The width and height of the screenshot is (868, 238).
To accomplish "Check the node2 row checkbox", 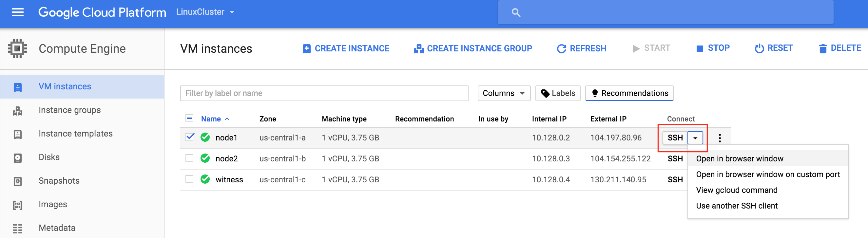I will point(189,158).
